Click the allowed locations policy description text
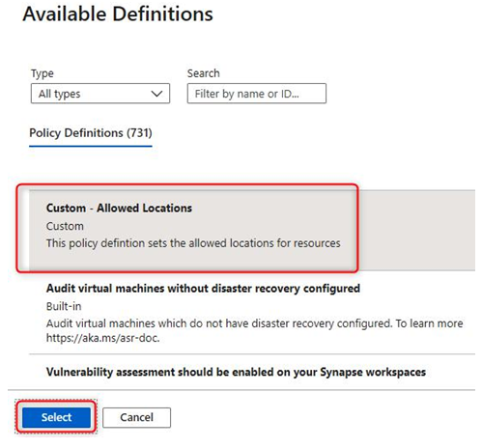 [193, 243]
